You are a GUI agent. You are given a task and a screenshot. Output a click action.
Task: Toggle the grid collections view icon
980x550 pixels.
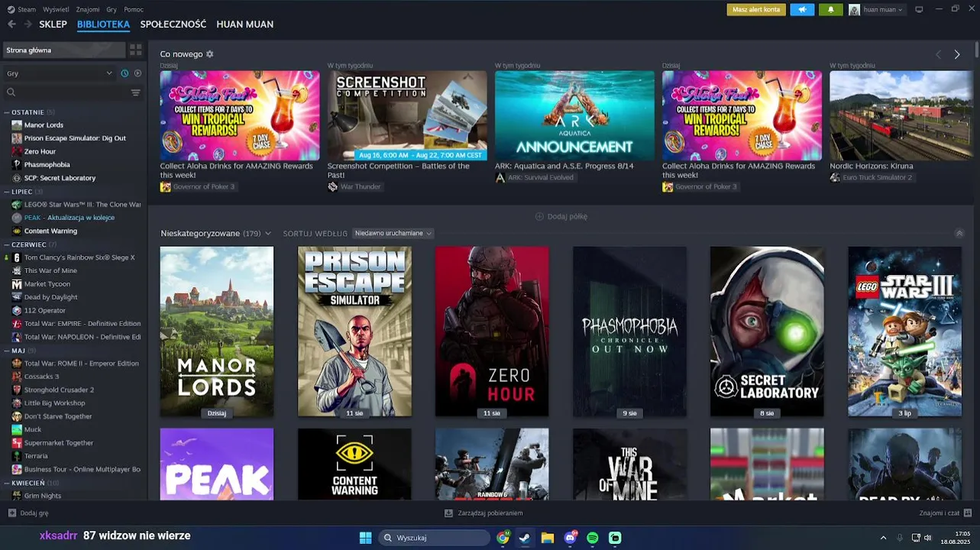(x=136, y=50)
